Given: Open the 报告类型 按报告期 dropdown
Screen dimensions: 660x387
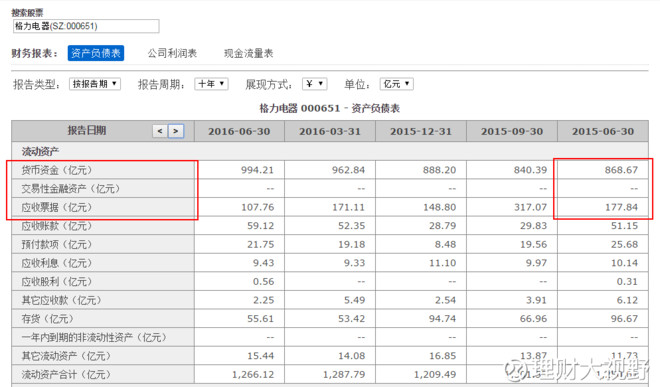Looking at the screenshot, I should tap(95, 84).
